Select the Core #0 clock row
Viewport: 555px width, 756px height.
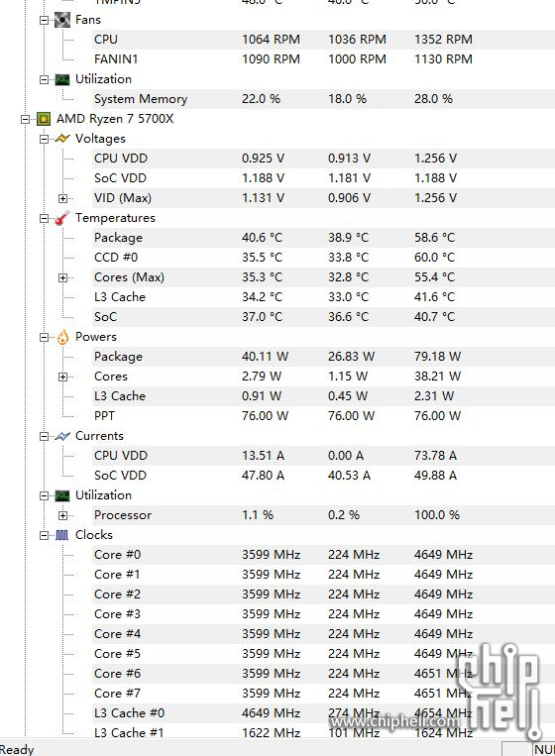pos(324,555)
